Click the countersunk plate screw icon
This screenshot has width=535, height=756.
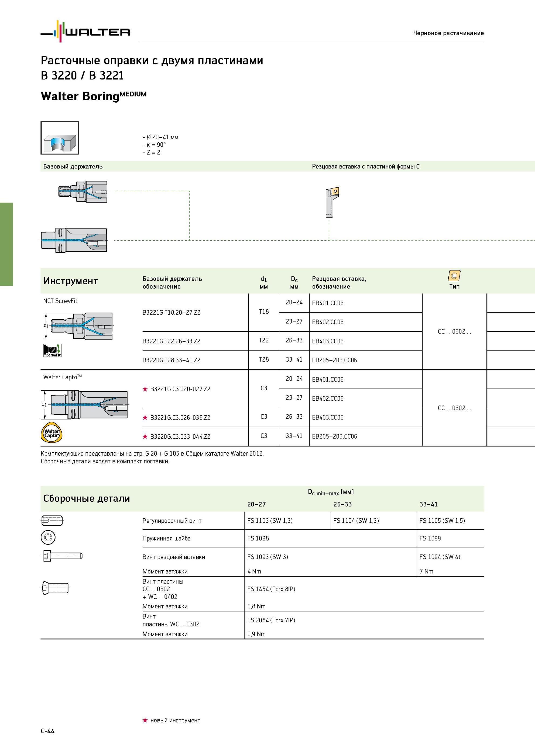[x=55, y=588]
